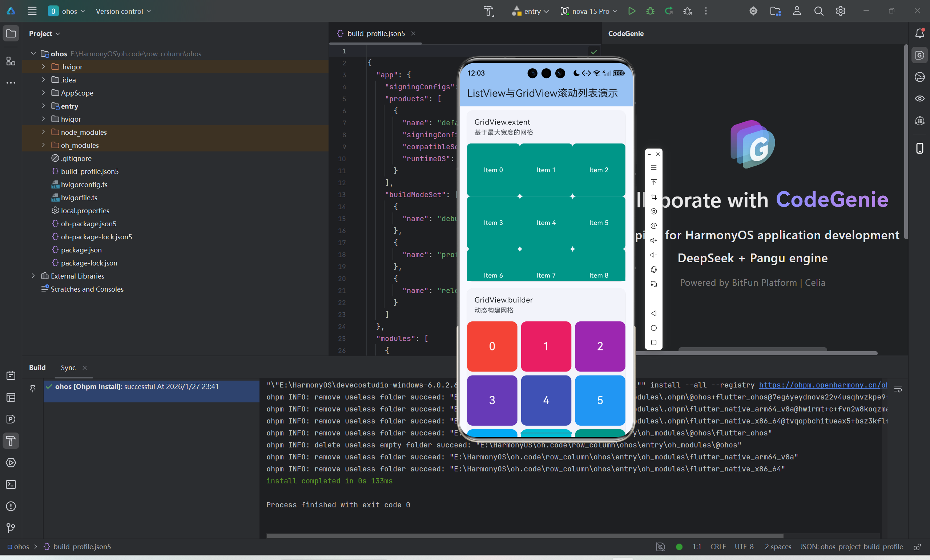Toggle soft-wrap in build output
The width and height of the screenshot is (930, 560).
point(898,389)
